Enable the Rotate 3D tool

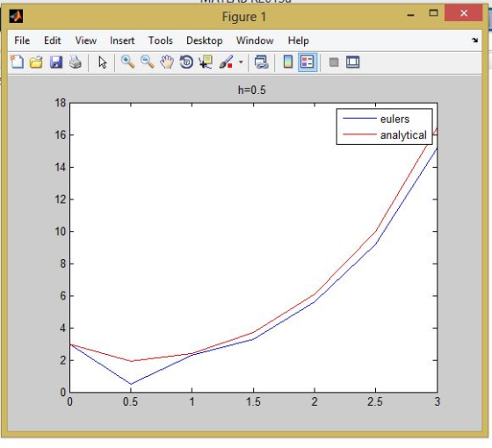(x=186, y=62)
